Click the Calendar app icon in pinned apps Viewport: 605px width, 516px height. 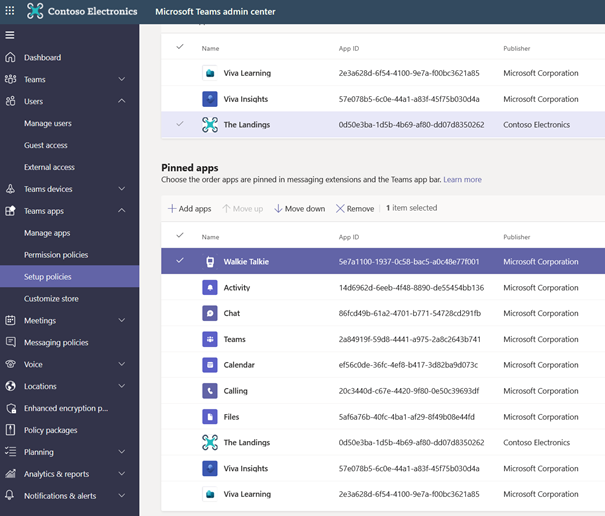pos(210,365)
